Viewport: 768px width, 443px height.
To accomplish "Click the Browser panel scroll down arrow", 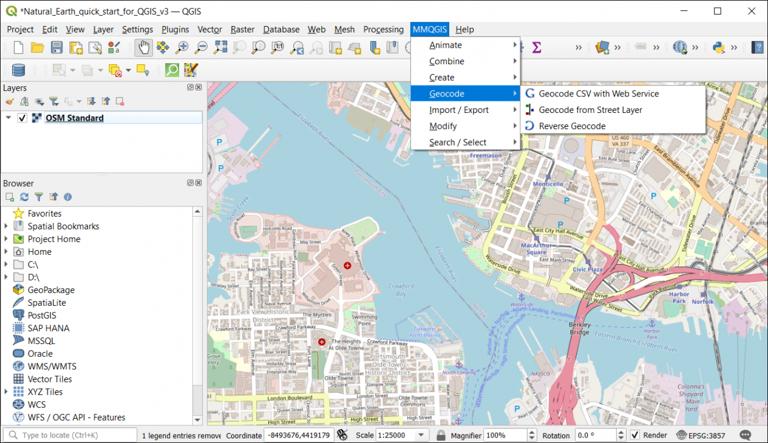I will 197,420.
